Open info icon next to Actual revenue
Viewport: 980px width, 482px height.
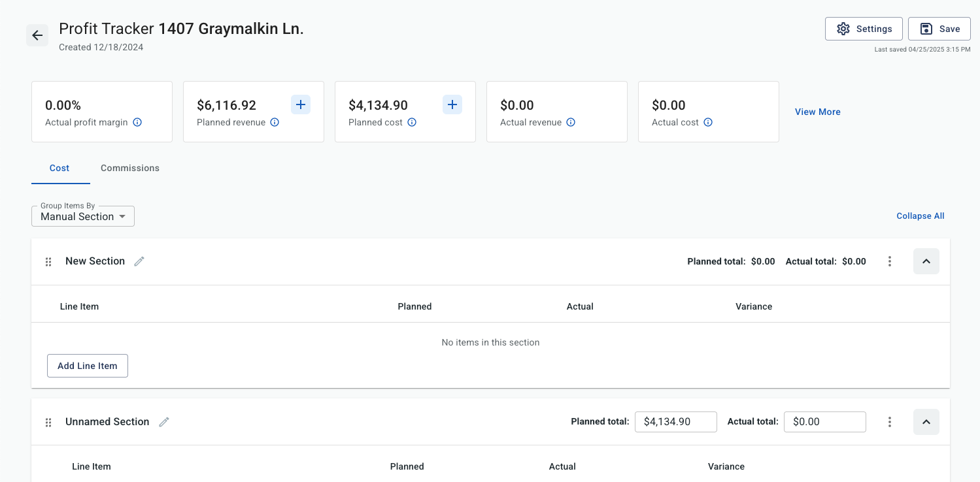(x=571, y=122)
